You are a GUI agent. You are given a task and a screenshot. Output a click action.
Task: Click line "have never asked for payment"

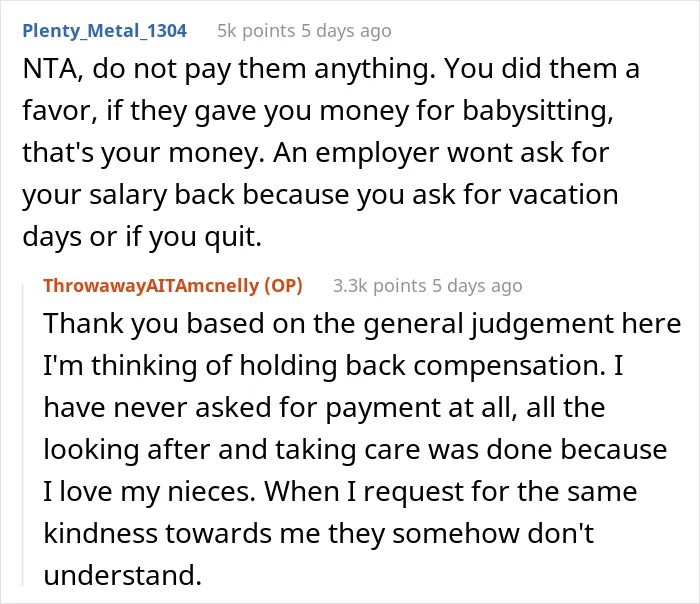pyautogui.click(x=324, y=407)
